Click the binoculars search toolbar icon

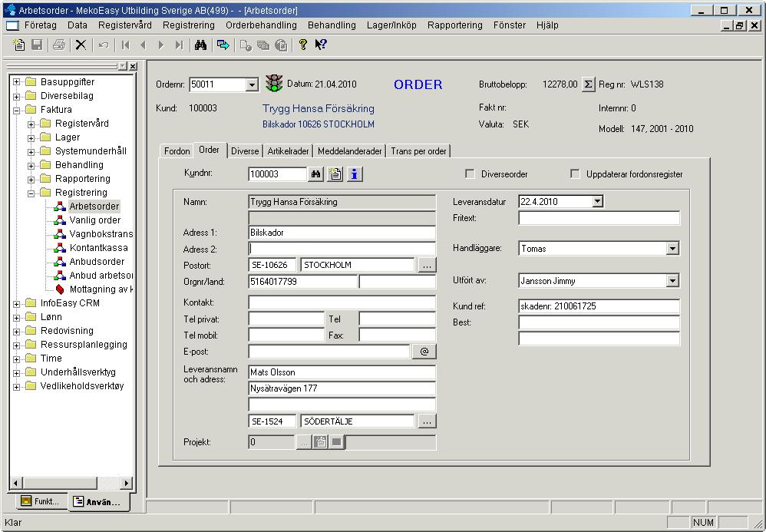200,45
